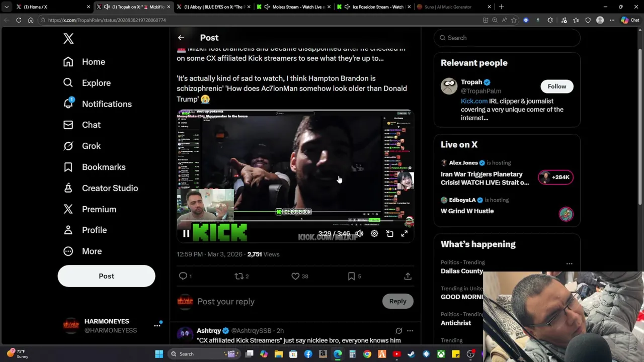Open Creator Studio page
This screenshot has height=362, width=644.
click(100, 188)
